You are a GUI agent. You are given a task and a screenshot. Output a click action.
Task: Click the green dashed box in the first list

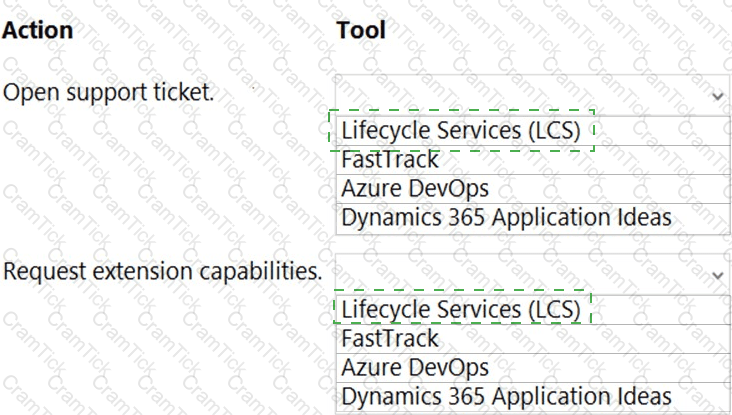pos(462,130)
